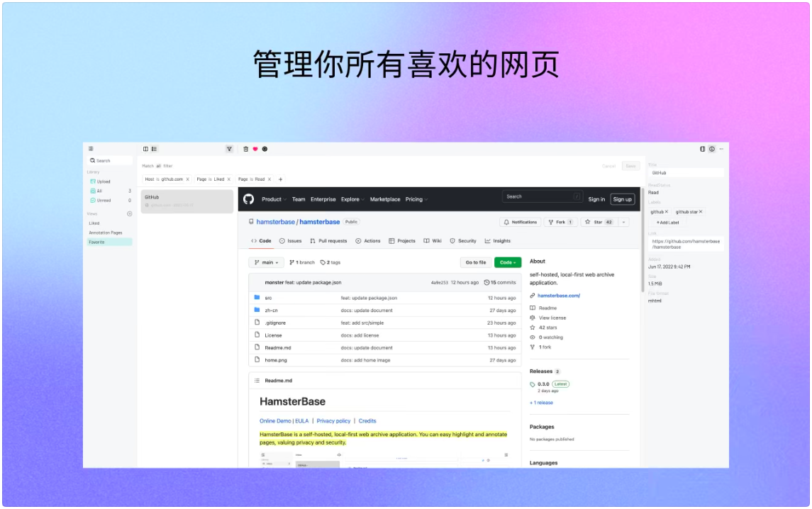Switch to the Projects tab
812x509 pixels.
(402, 241)
